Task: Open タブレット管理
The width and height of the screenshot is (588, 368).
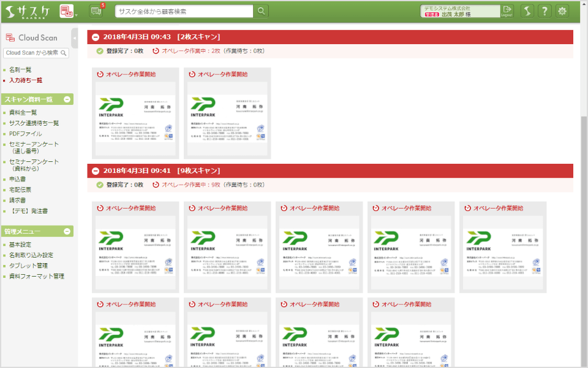Action: pyautogui.click(x=29, y=266)
